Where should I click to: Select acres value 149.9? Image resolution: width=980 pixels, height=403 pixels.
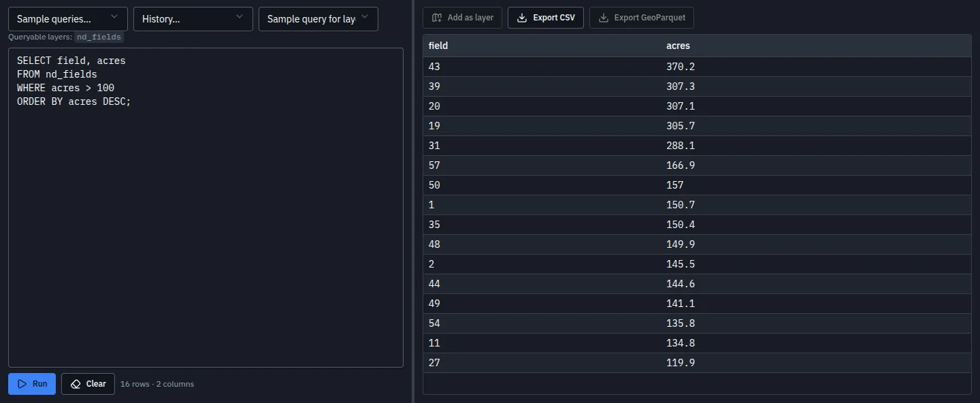point(815,244)
